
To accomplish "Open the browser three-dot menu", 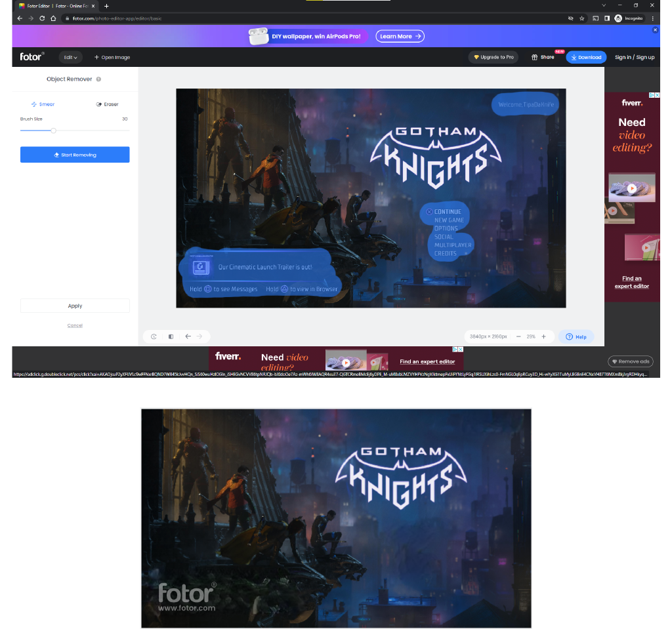I will tap(652, 18).
